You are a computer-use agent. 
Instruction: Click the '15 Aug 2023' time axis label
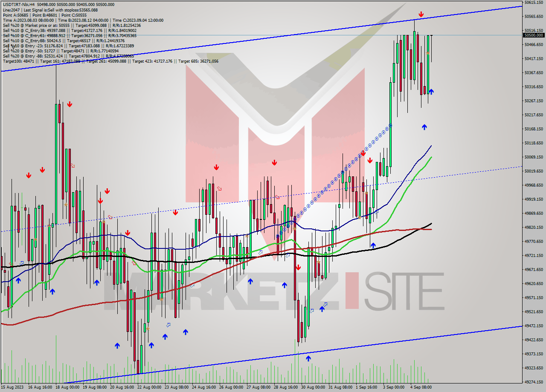tap(12, 387)
